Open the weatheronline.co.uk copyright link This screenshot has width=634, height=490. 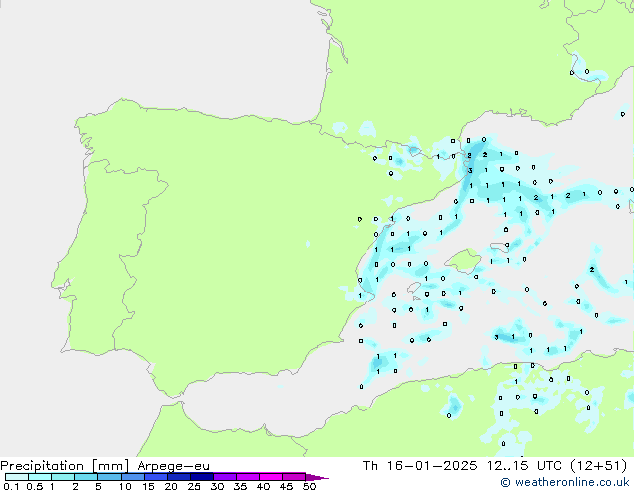[x=564, y=482]
